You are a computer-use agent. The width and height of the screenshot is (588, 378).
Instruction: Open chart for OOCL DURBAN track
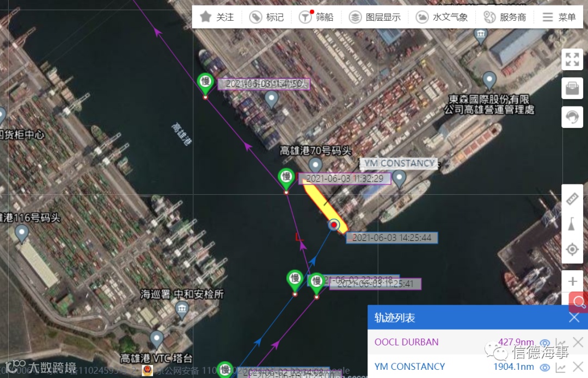point(560,343)
